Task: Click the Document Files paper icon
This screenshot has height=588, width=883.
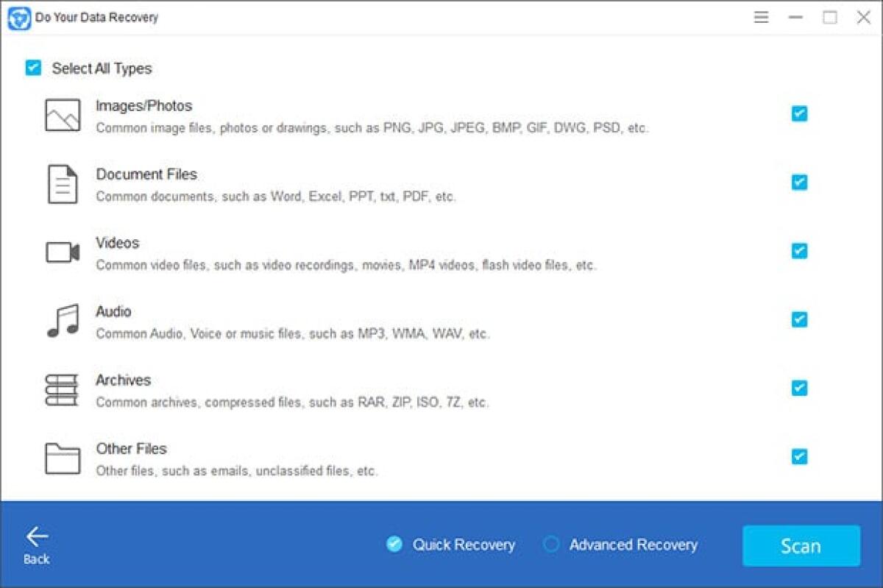Action: tap(62, 183)
